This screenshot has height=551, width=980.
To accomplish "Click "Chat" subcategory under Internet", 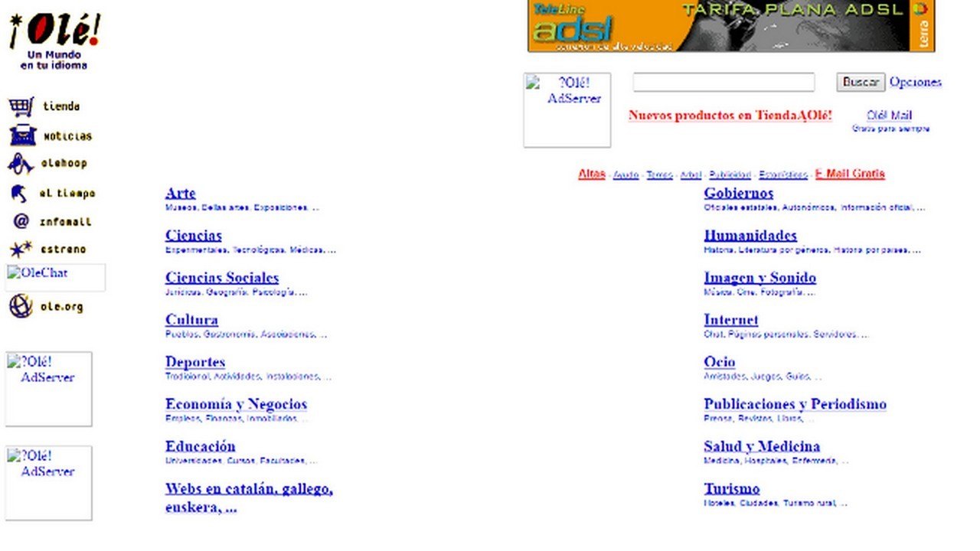I will [x=714, y=334].
